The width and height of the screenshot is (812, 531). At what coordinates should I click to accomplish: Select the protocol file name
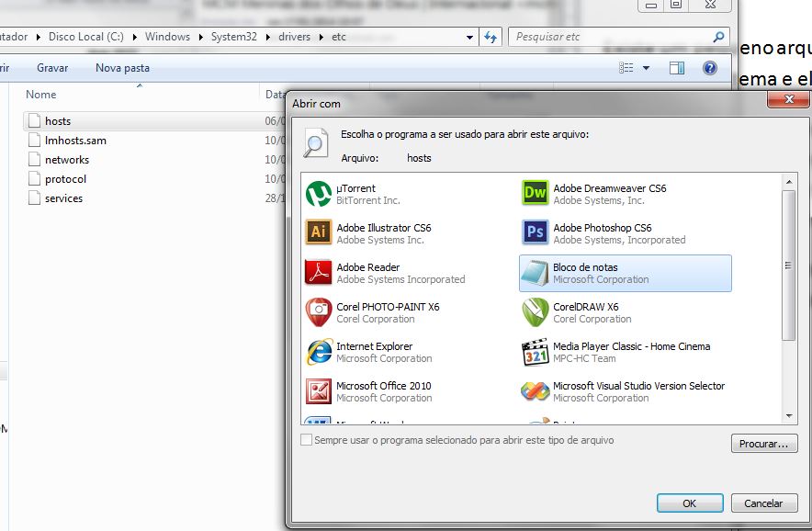click(x=66, y=179)
